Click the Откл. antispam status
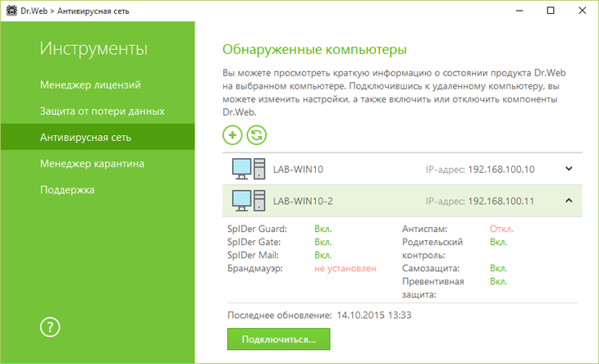Image resolution: width=599 pixels, height=364 pixels. pyautogui.click(x=501, y=229)
